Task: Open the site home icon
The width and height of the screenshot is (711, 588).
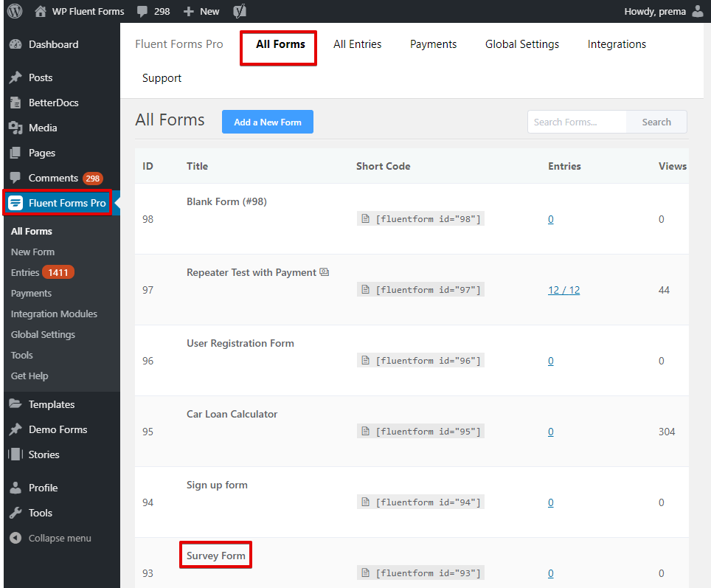Action: [x=41, y=11]
